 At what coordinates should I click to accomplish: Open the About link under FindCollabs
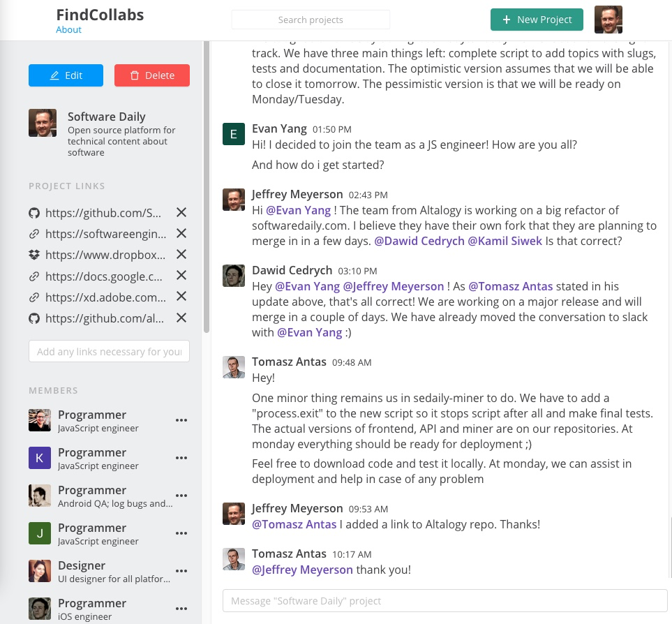coord(69,30)
